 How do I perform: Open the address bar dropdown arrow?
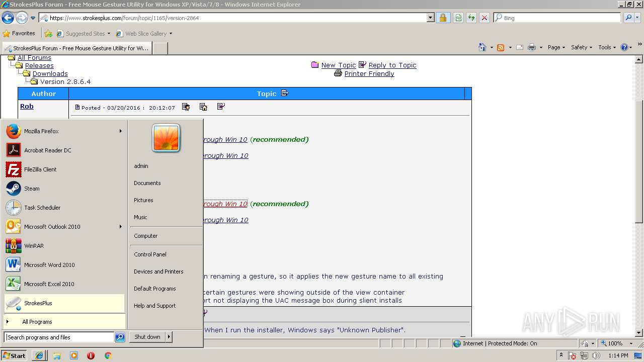pos(430,18)
